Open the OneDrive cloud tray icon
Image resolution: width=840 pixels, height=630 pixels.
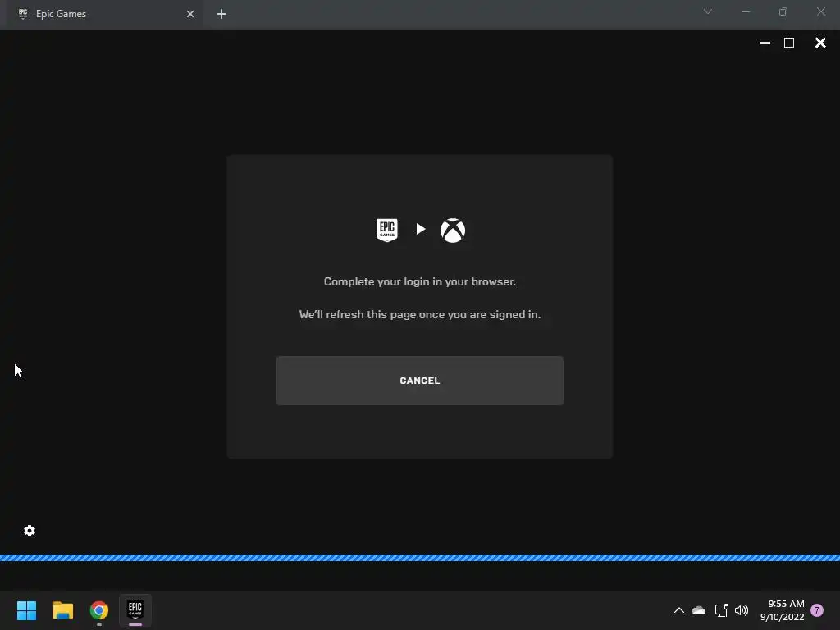699,610
